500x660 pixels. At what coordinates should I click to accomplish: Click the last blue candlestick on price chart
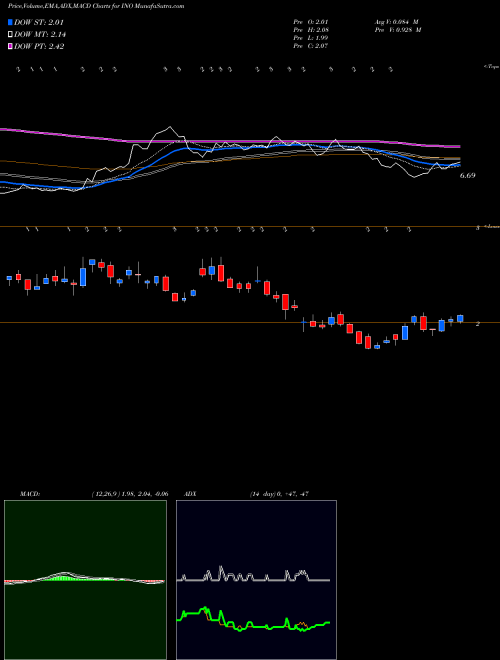[x=460, y=319]
